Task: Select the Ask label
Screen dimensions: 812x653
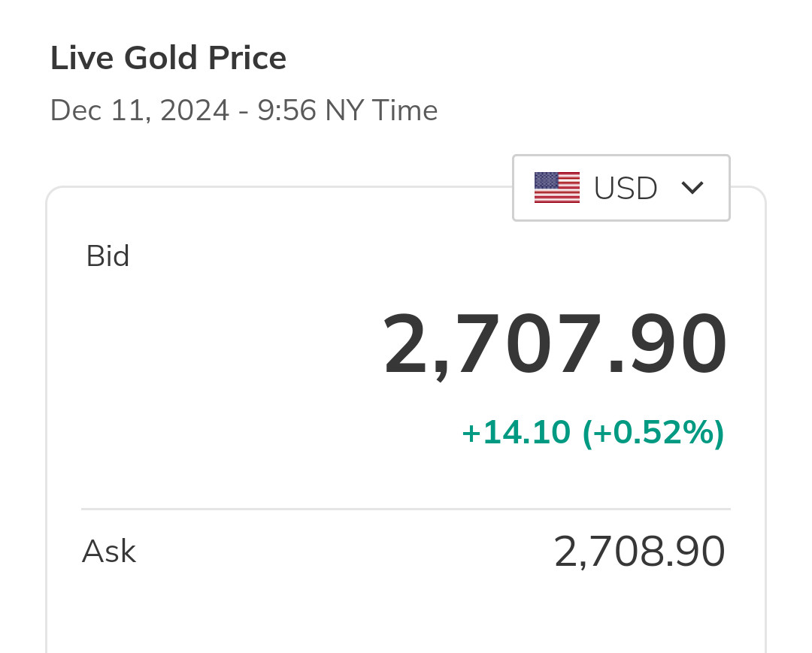Action: pos(108,552)
